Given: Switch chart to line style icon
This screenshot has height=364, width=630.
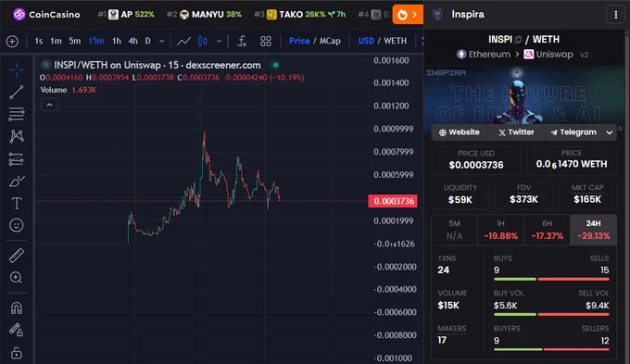Looking at the screenshot, I should click(183, 41).
